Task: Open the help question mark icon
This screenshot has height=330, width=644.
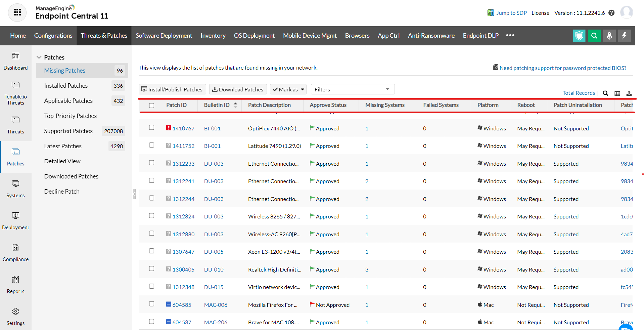Action: click(x=611, y=13)
